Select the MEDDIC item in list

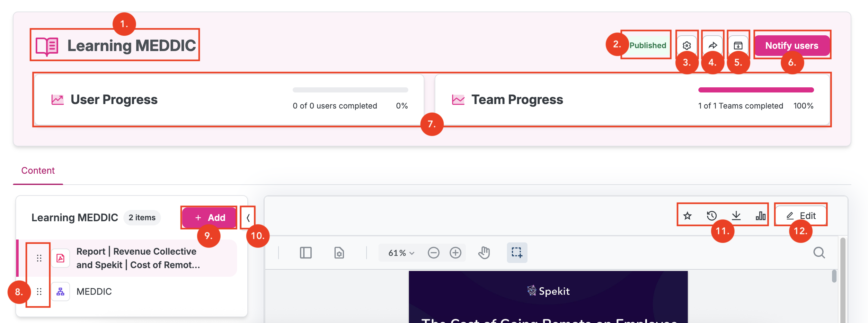94,291
